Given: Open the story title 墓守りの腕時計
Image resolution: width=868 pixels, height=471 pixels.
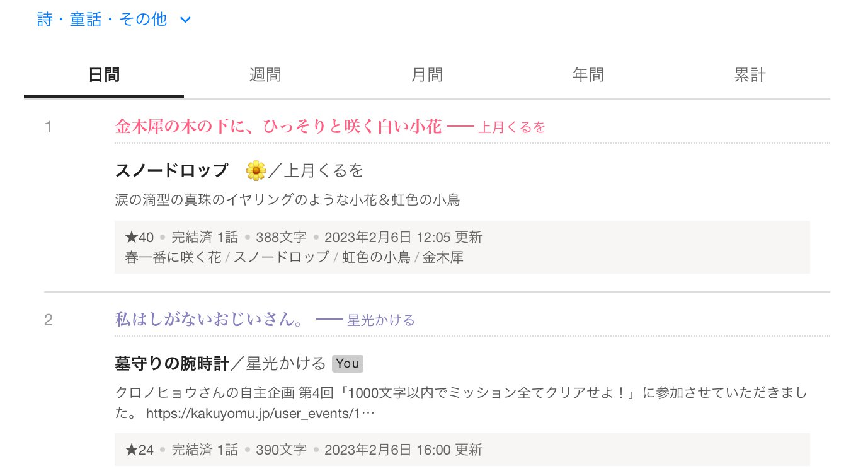Looking at the screenshot, I should click(x=172, y=363).
